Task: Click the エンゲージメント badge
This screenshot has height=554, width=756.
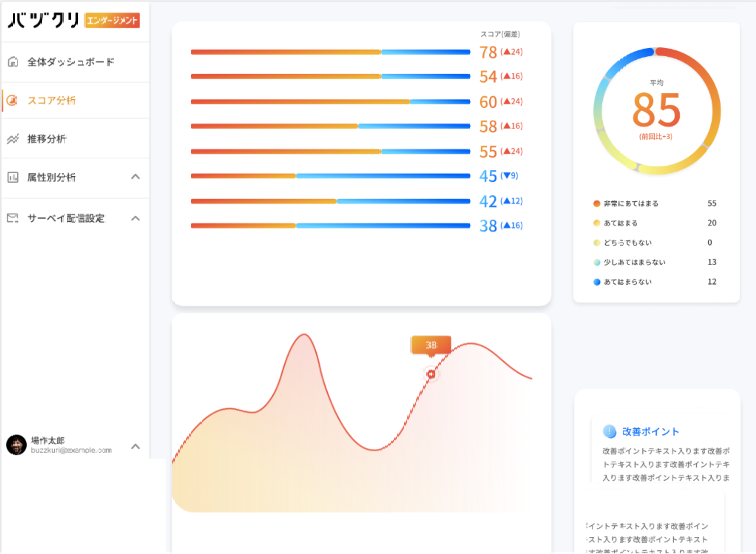Action: pyautogui.click(x=112, y=20)
